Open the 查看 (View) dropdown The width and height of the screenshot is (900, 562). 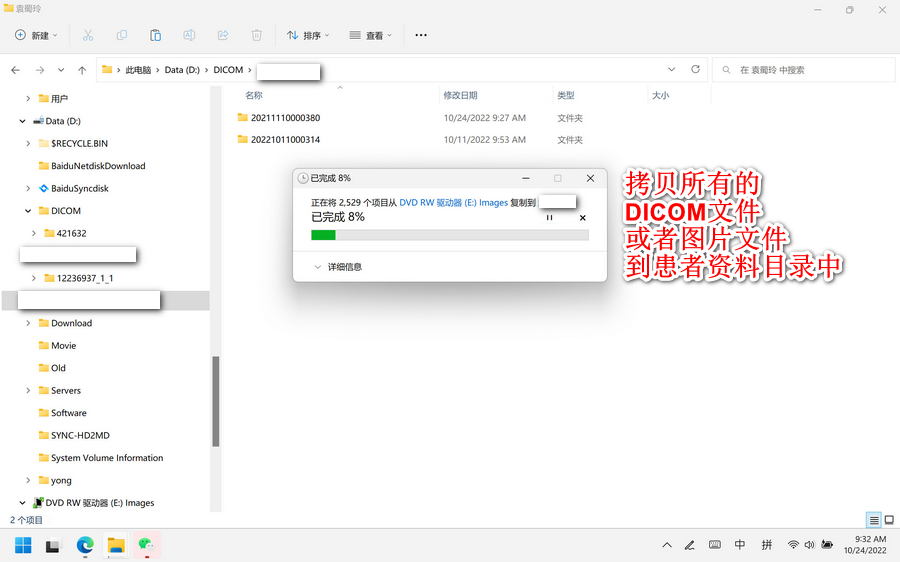(371, 35)
